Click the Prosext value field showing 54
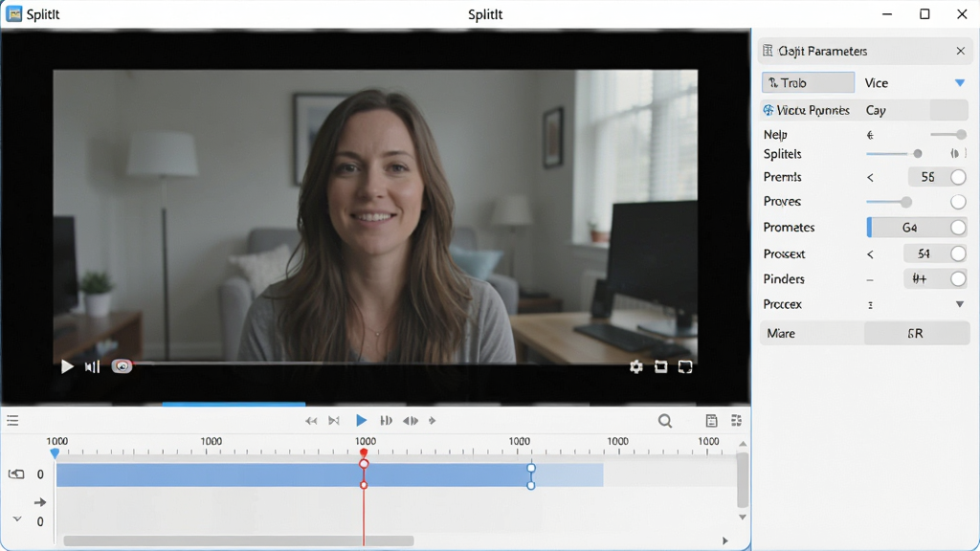The height and width of the screenshot is (551, 980). [924, 253]
